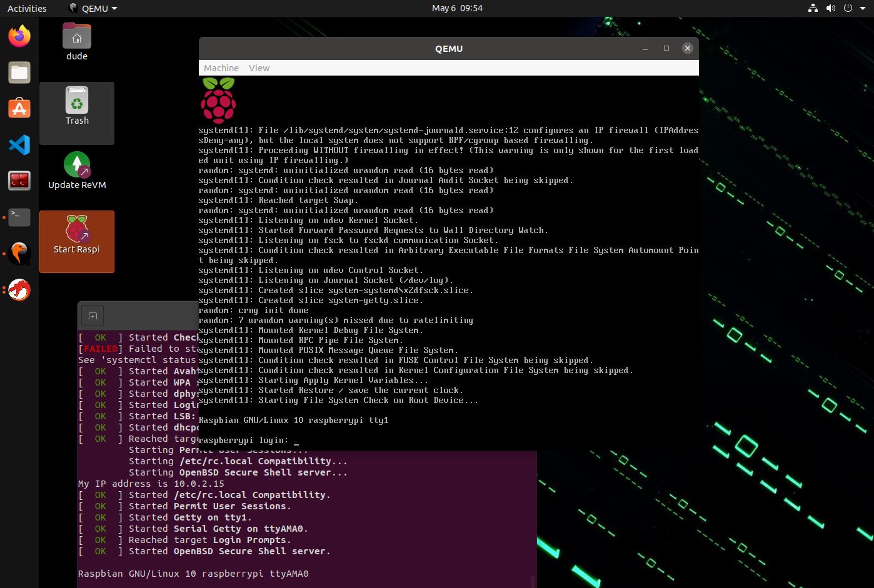The width and height of the screenshot is (874, 588).
Task: Open the red dragon app in dock
Action: coord(19,290)
